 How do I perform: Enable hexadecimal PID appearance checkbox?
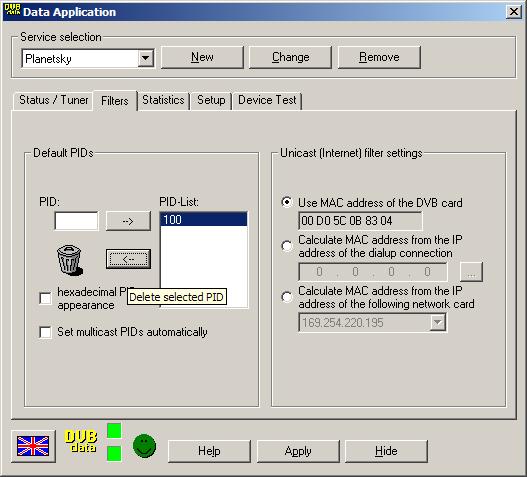point(45,298)
